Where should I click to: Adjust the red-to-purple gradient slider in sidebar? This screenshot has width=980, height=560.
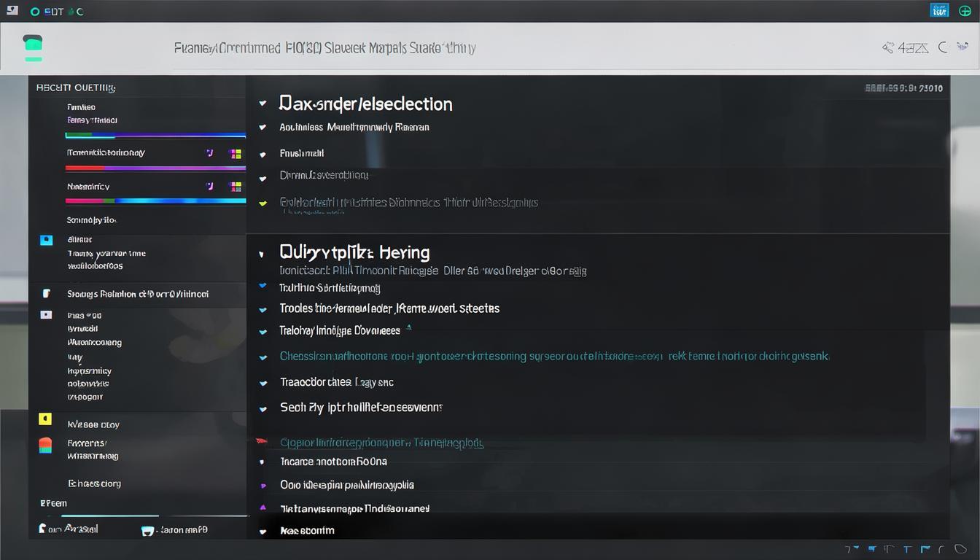coord(155,168)
